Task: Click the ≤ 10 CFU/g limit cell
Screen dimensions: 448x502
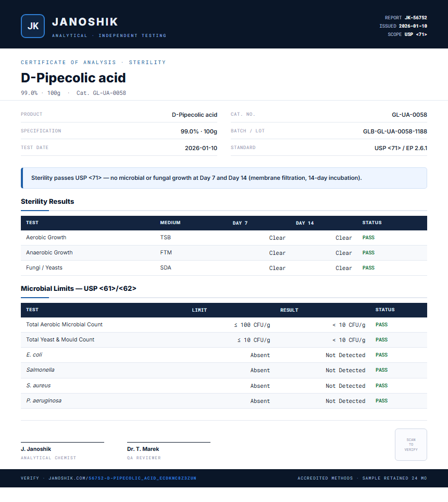Action: [x=254, y=340]
